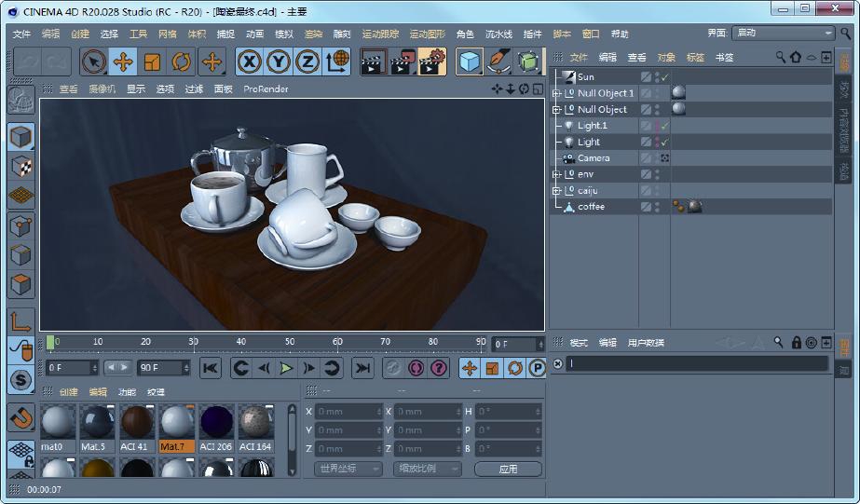Click the green timeline playhead at frame 0
Screen dimensions: 860x504
point(50,343)
